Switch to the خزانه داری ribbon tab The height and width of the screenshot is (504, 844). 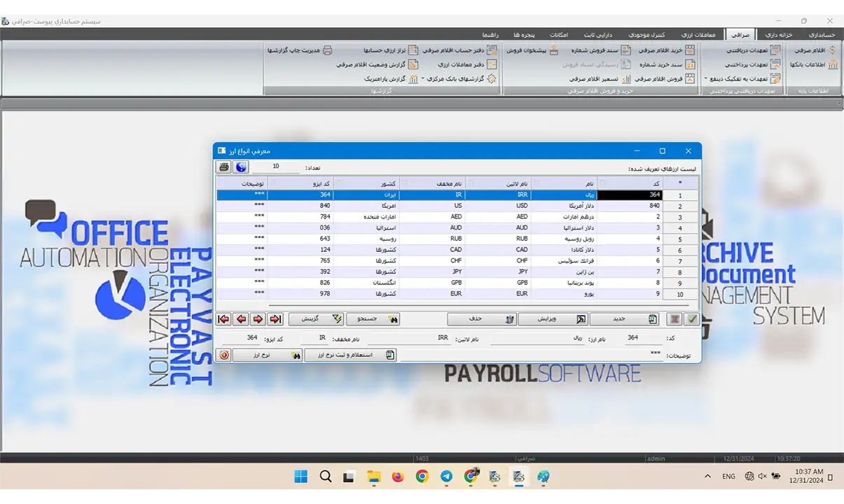pos(779,34)
